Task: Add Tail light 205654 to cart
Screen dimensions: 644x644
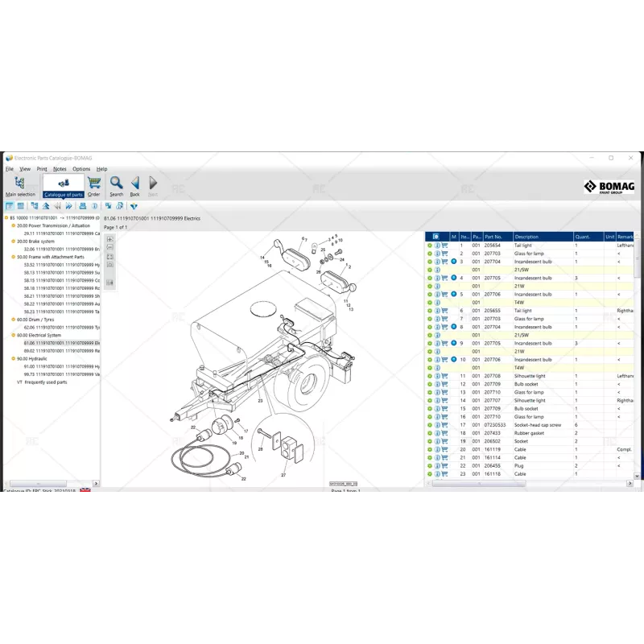Action: pyautogui.click(x=444, y=246)
